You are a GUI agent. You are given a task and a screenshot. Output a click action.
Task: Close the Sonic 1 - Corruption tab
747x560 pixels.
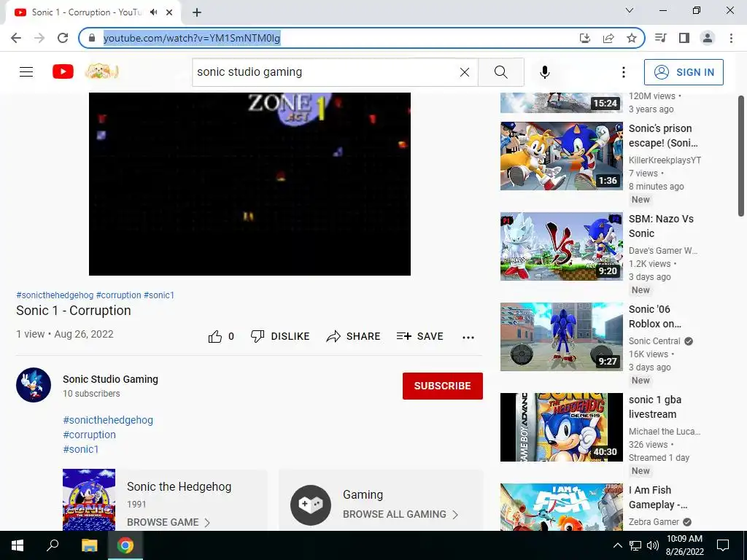coord(169,12)
